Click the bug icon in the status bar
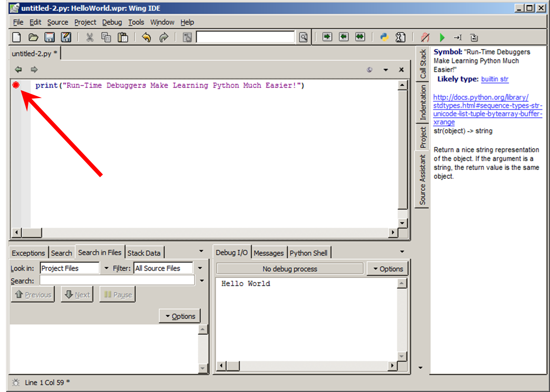Screen dimensions: 550x392 click(16, 382)
